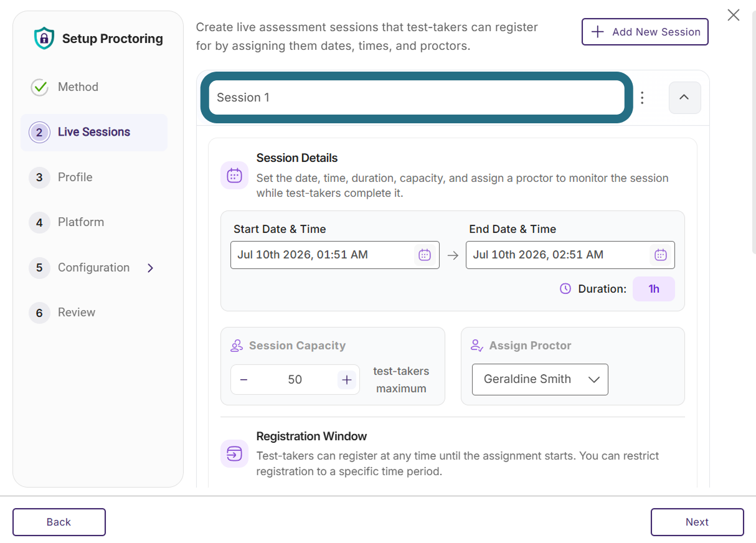756x543 pixels.
Task: Click the Setup Proctoring shield logo
Action: pyautogui.click(x=44, y=39)
